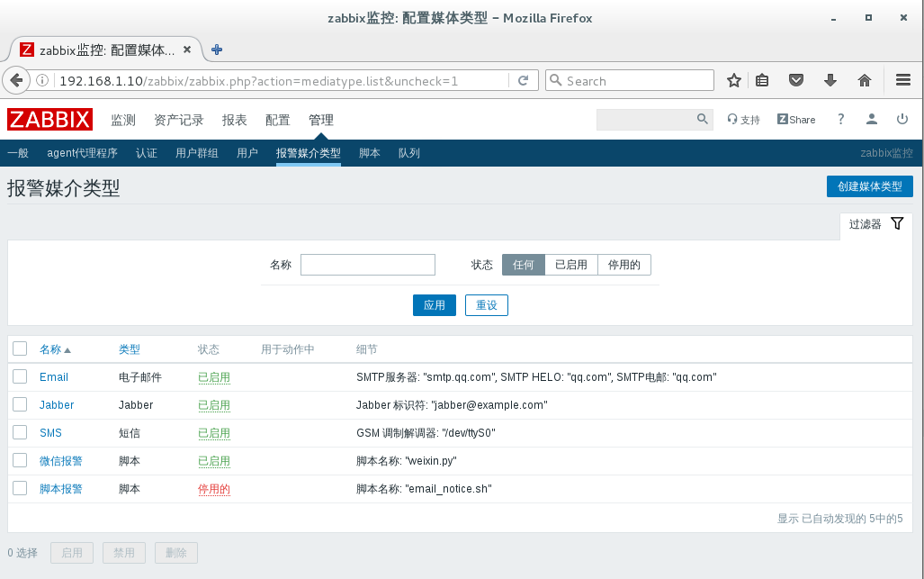Select the 已启用 status filter option
Screen dimensions: 924x579
(x=571, y=265)
